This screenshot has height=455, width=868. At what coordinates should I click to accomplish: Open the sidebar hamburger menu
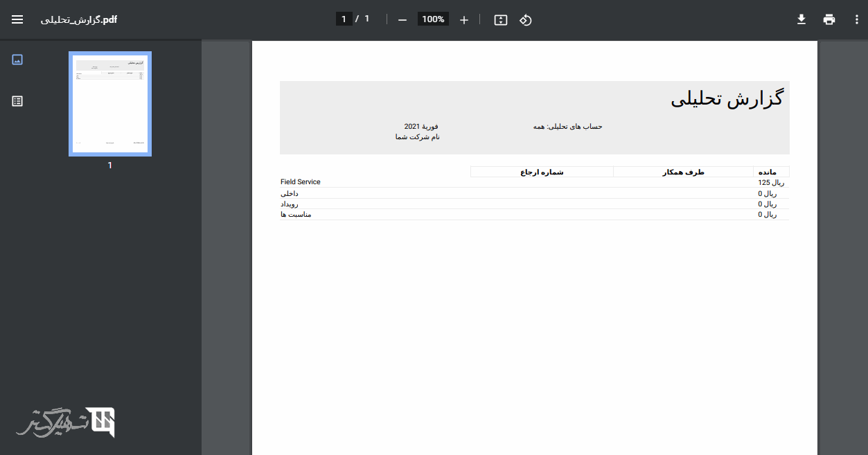(x=17, y=19)
